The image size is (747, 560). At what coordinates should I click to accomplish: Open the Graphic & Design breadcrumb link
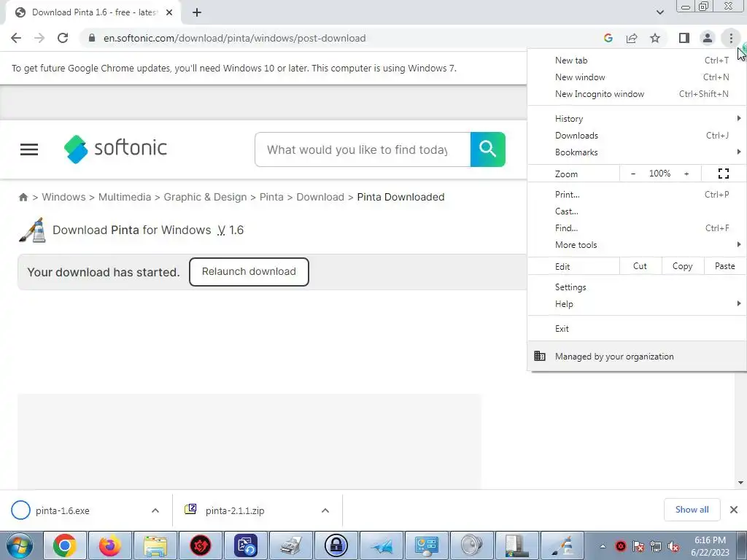click(205, 197)
